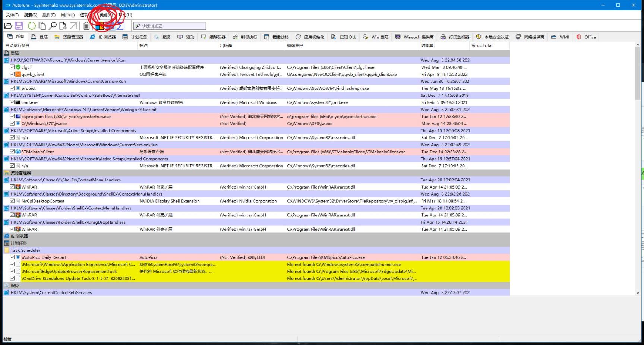The height and width of the screenshot is (345, 644).
Task: Toggle the cfgcli entry checkbox
Action: (x=12, y=67)
